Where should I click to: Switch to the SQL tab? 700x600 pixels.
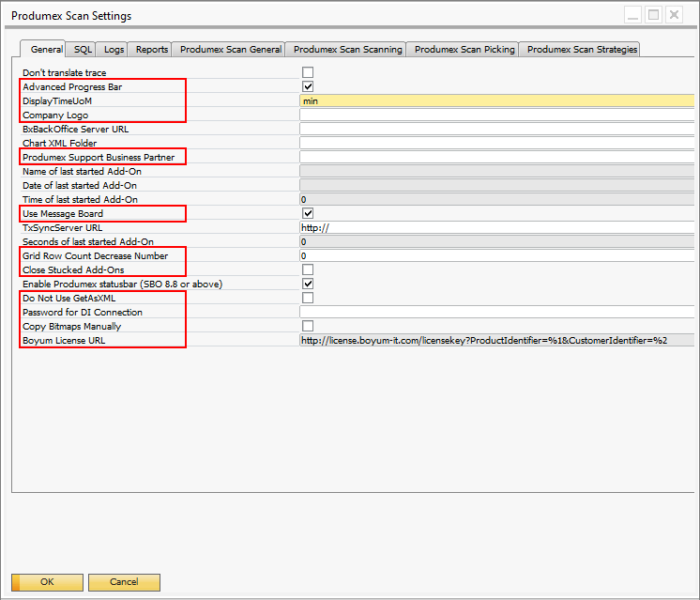coord(83,50)
